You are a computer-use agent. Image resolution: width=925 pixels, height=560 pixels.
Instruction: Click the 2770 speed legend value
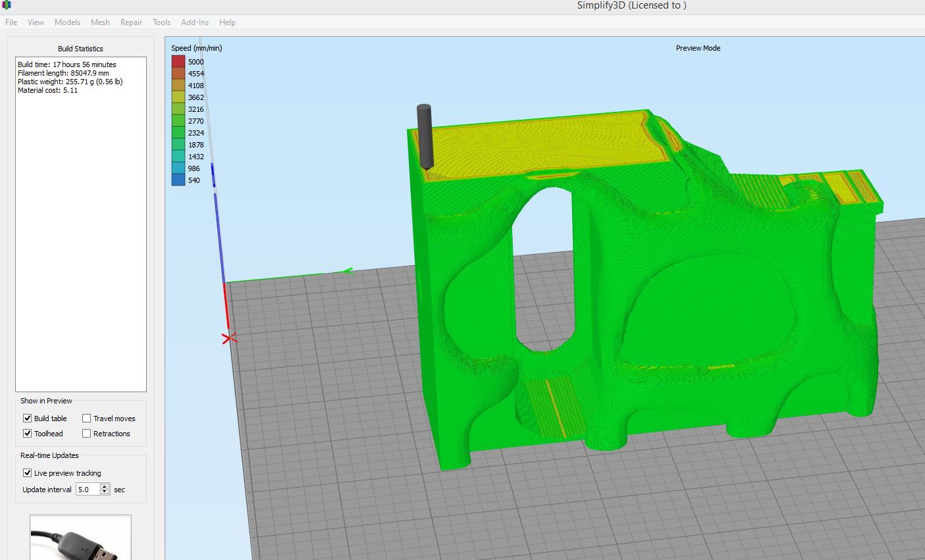196,121
